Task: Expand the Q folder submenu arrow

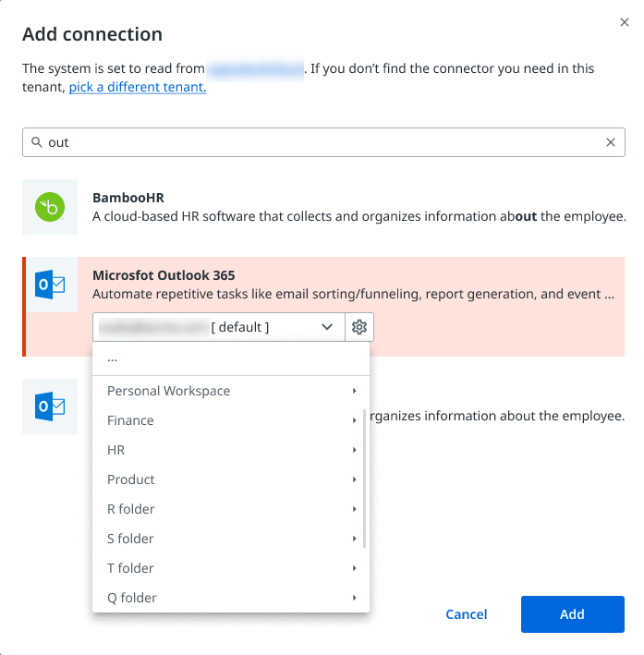Action: [355, 598]
